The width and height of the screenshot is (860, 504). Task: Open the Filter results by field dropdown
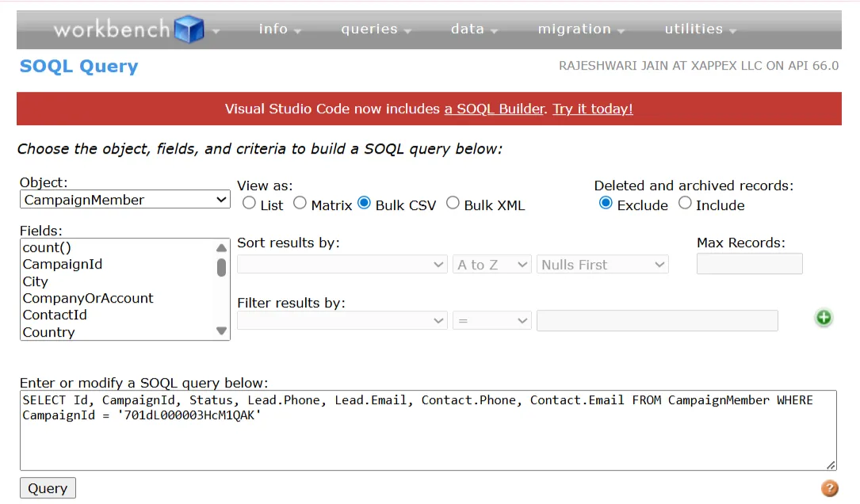click(342, 320)
